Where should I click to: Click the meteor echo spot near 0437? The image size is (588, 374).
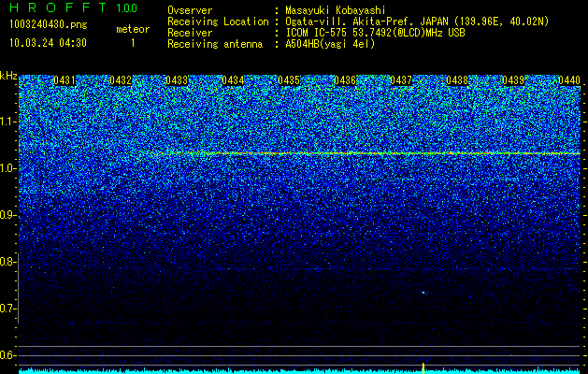click(424, 293)
